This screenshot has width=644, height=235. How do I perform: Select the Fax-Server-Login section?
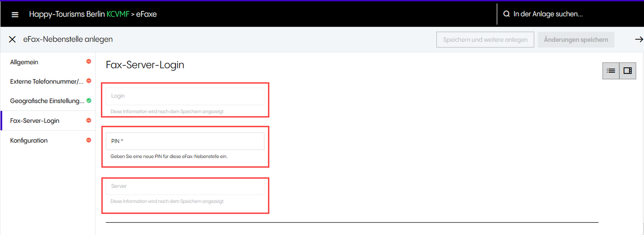tap(35, 121)
